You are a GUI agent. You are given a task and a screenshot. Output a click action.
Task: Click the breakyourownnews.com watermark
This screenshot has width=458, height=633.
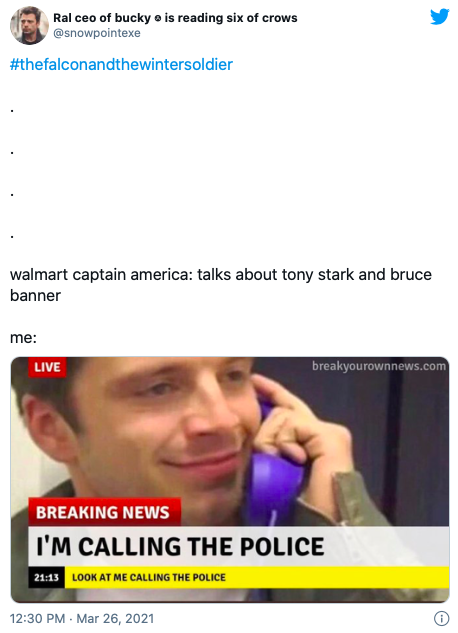pos(379,366)
